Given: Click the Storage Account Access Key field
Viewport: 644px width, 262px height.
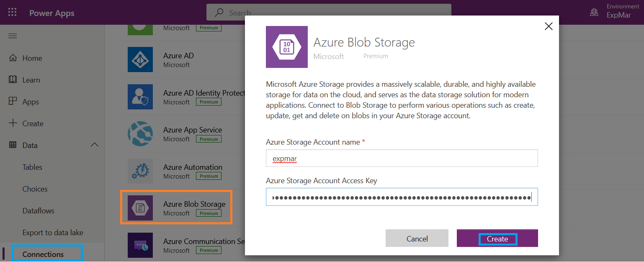Looking at the screenshot, I should (x=402, y=197).
